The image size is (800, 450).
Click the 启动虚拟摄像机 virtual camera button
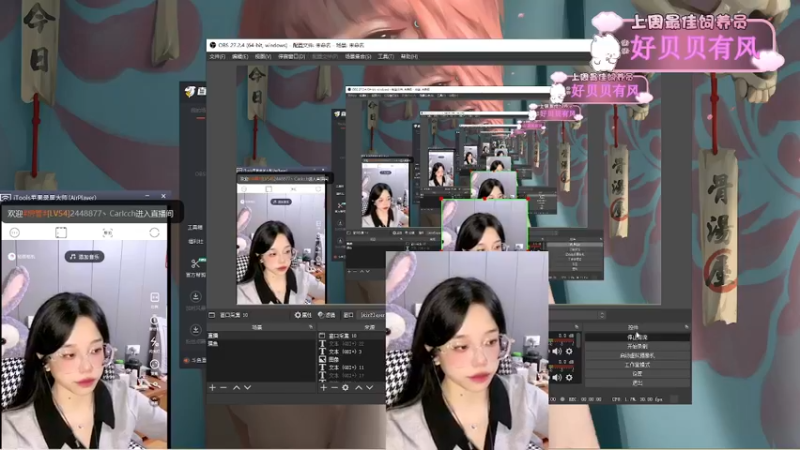pyautogui.click(x=637, y=356)
